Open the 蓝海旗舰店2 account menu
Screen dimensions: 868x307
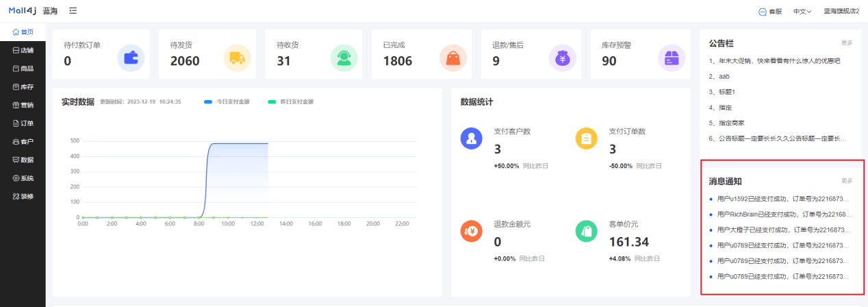point(841,12)
